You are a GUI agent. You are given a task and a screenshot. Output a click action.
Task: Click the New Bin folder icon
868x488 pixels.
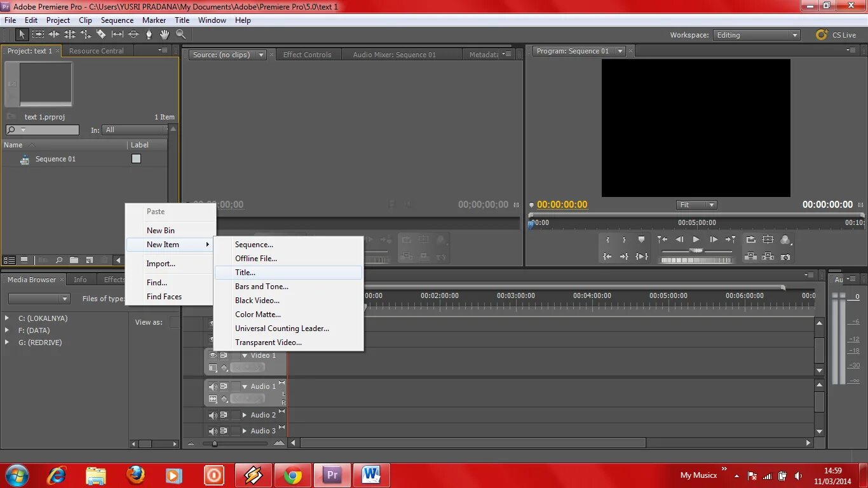tap(74, 260)
